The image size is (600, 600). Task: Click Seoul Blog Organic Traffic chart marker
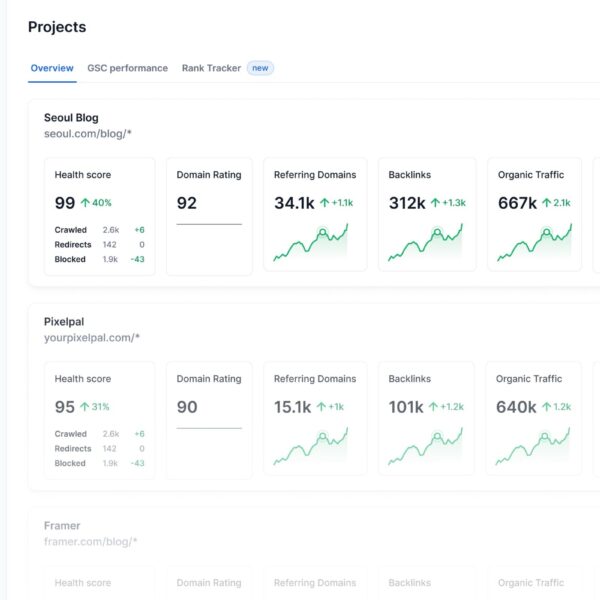(545, 232)
